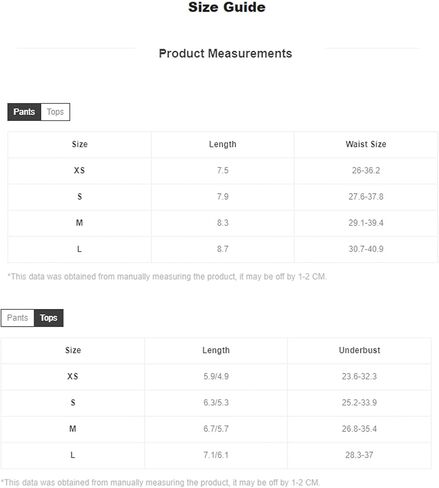The width and height of the screenshot is (439, 488).
Task: Click the Length header in the pants table
Action: (x=223, y=144)
